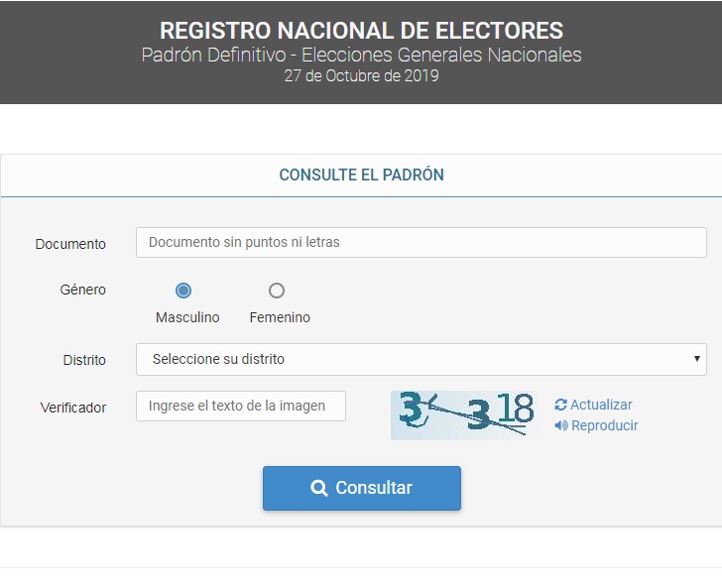Click the Actualizar link to refresh captcha

coord(601,405)
